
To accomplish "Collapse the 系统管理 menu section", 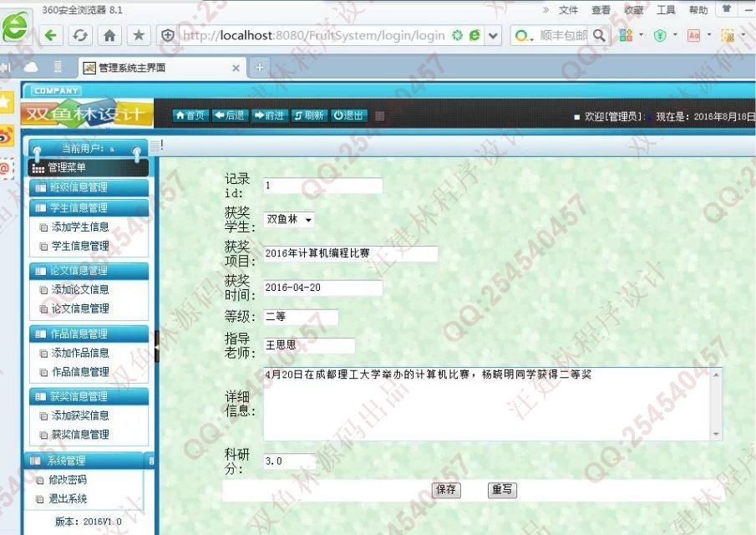I will coord(84,461).
